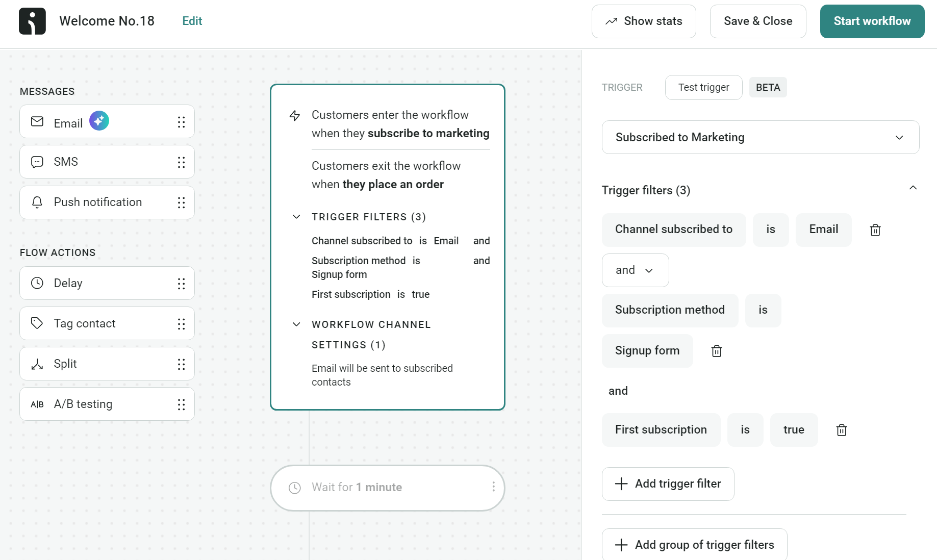The width and height of the screenshot is (937, 560).
Task: Delete the First subscription filter
Action: pos(841,430)
